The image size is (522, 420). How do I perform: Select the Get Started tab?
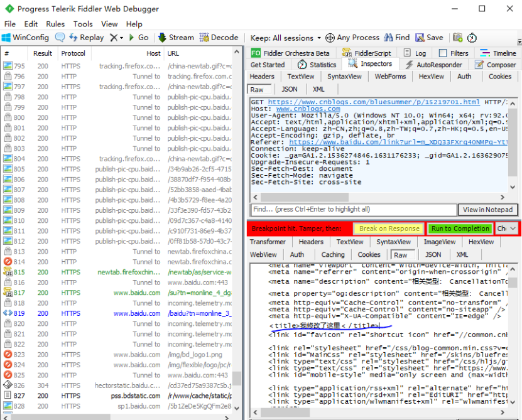(x=268, y=65)
